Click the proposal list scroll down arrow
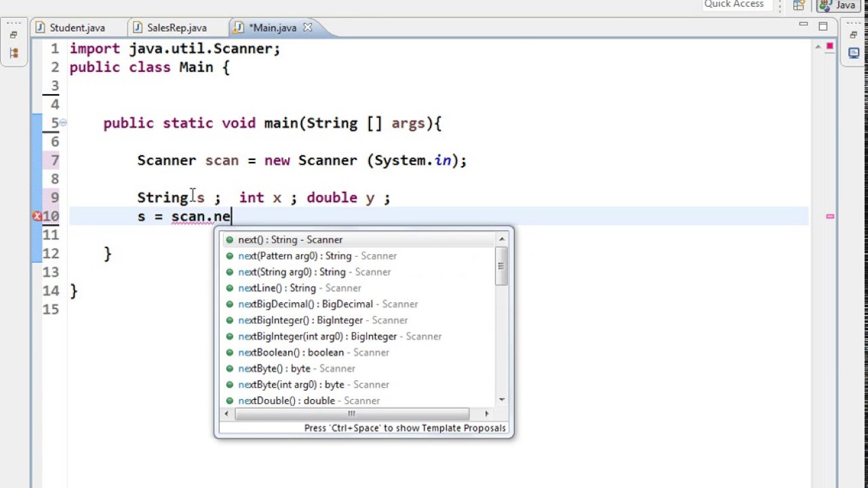 502,400
